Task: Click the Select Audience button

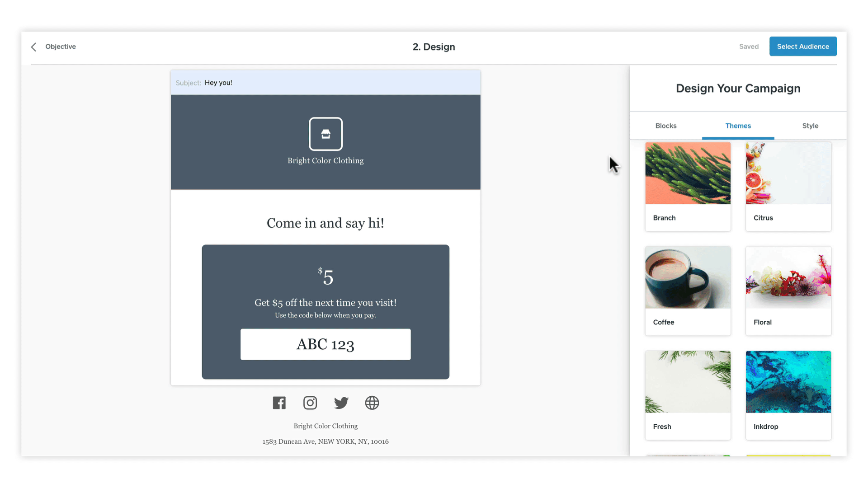Action: (804, 46)
